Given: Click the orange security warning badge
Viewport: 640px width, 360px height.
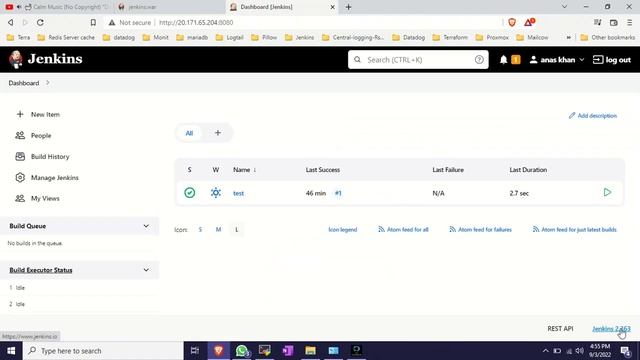Looking at the screenshot, I should pos(516,60).
